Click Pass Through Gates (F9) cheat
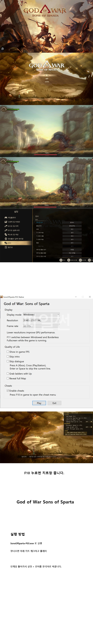The image size is (93, 644). (x=74, y=429)
